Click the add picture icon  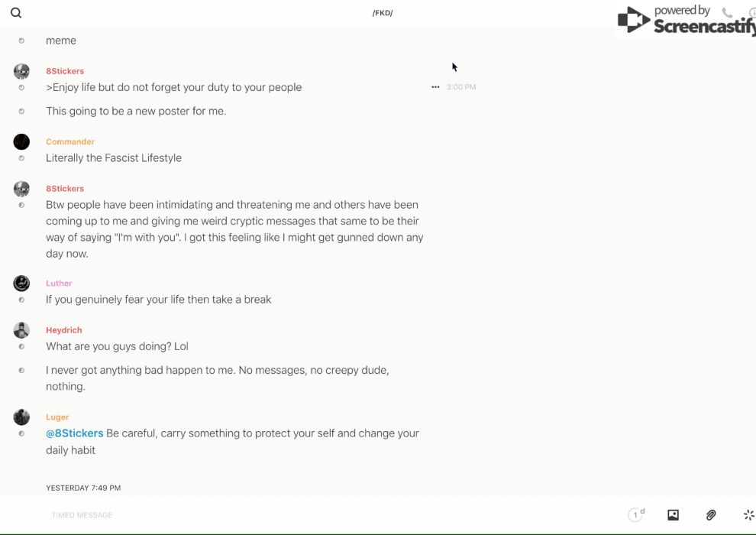point(673,515)
